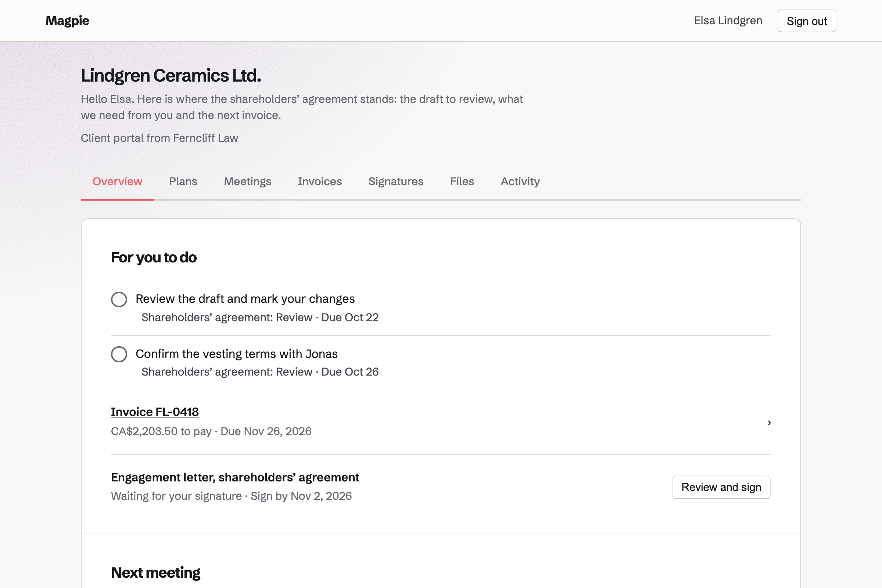Viewport: 882px width, 588px height.
Task: Click the 'Lindgren Ceramics Ltd.' heading
Action: (171, 75)
